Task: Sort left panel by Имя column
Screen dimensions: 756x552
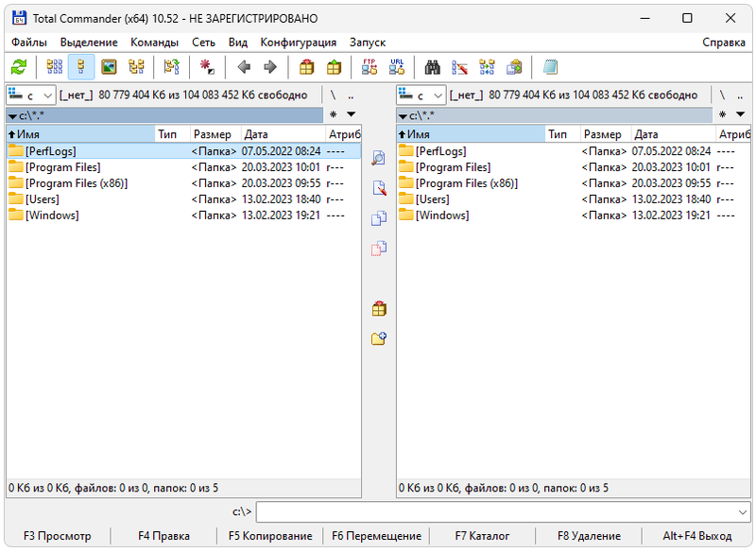Action: (80, 134)
